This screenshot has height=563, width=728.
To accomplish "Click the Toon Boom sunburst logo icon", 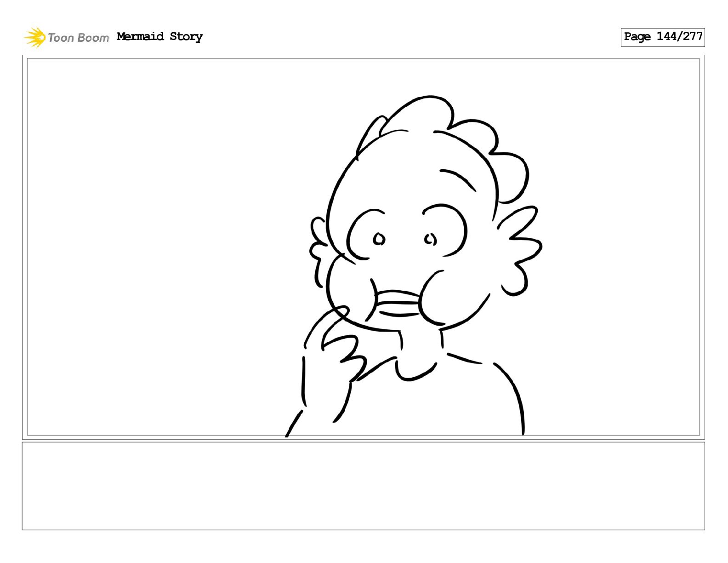I will coord(35,37).
